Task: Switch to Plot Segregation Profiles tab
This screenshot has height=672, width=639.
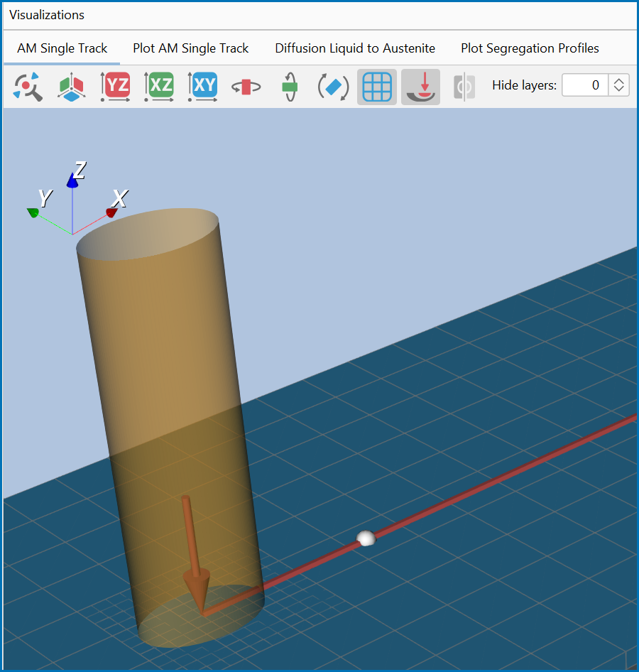Action: pos(530,48)
